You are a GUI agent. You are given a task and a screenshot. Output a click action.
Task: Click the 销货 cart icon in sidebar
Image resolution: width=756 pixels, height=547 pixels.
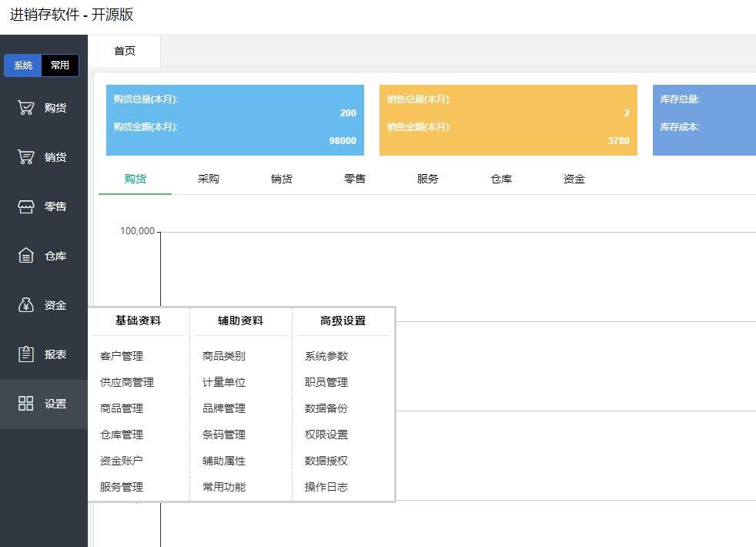(x=26, y=156)
